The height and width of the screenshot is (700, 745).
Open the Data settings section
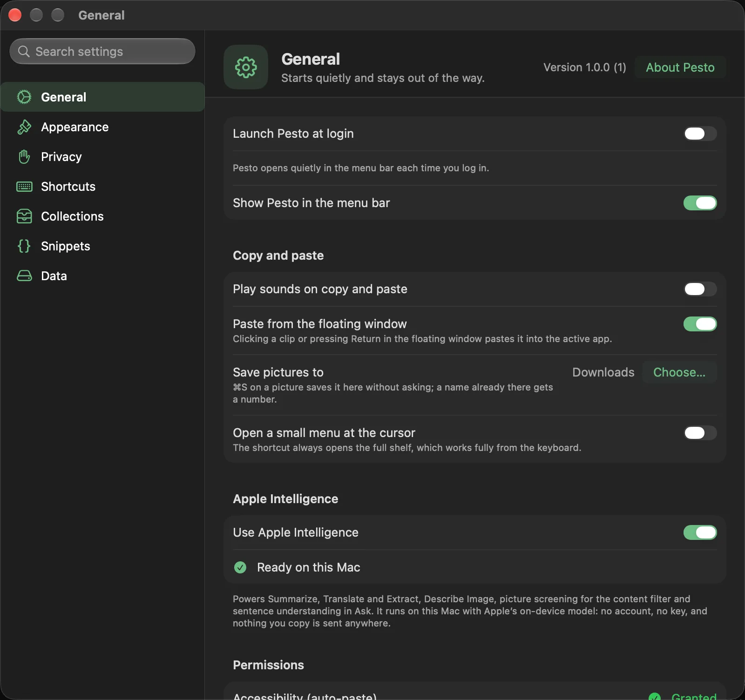coord(102,276)
